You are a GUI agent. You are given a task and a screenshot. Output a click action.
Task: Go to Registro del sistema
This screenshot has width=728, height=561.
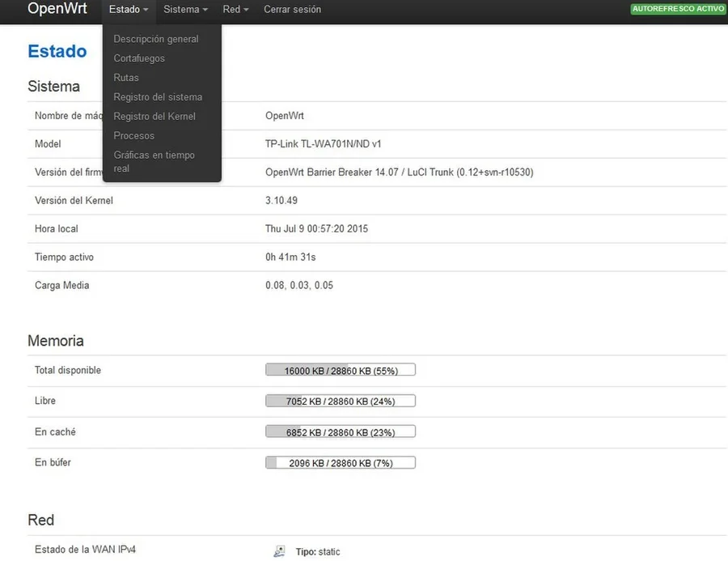(x=158, y=97)
